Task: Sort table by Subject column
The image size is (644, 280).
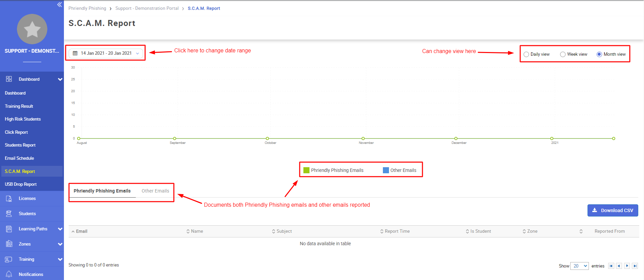Action: click(282, 231)
